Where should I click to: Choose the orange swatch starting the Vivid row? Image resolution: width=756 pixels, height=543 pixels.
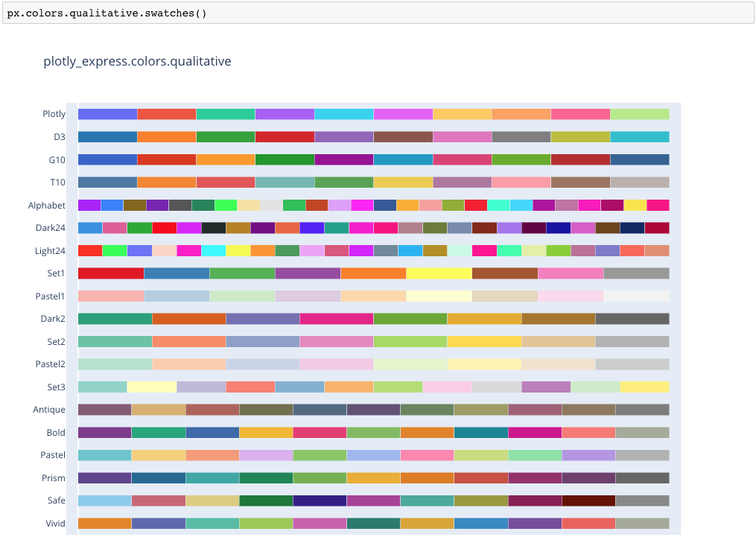(x=104, y=524)
